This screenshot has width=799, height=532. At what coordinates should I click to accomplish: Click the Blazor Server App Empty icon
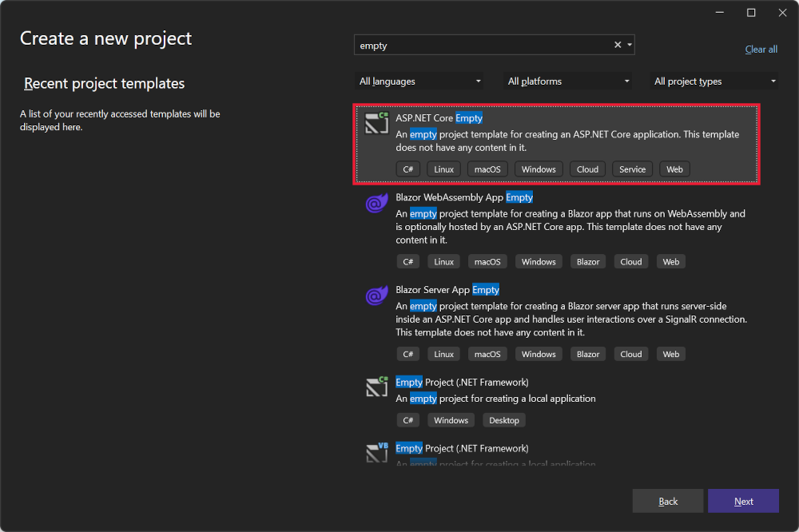coord(376,295)
